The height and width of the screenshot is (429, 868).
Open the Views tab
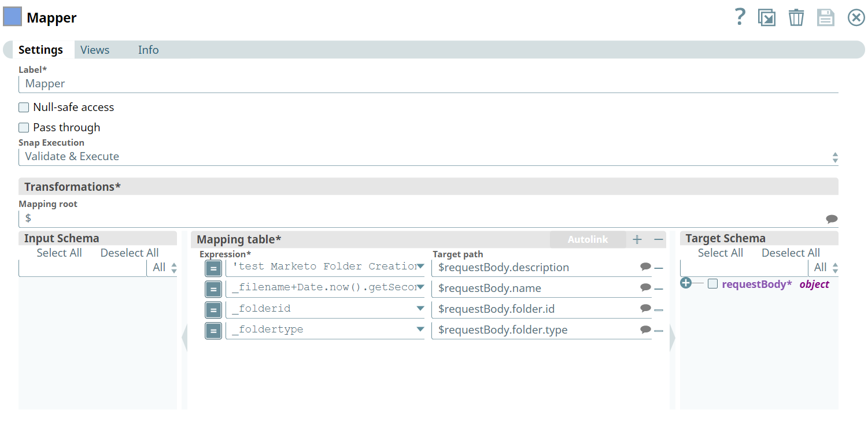95,50
